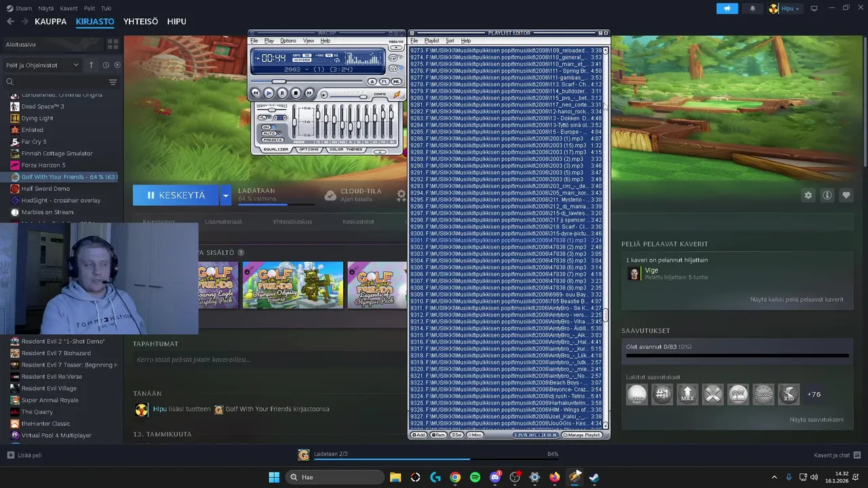
Task: Click the WACUP seek bar
Action: pyautogui.click(x=307, y=81)
